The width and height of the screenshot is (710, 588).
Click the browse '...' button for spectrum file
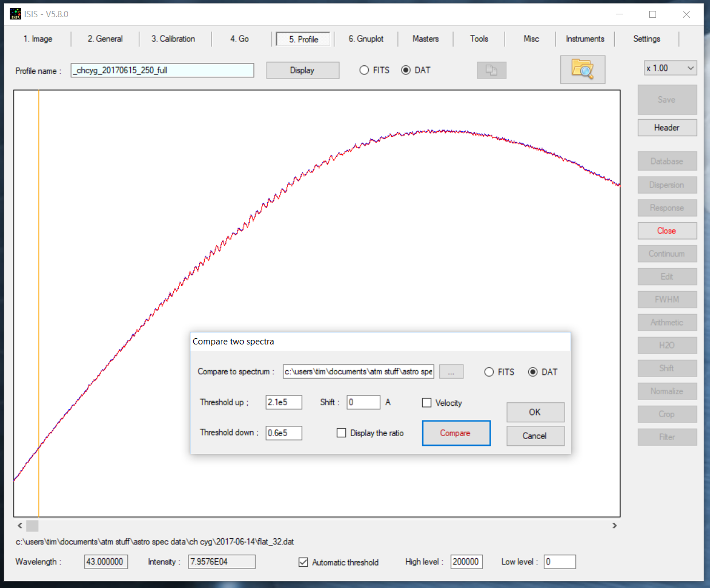(451, 372)
